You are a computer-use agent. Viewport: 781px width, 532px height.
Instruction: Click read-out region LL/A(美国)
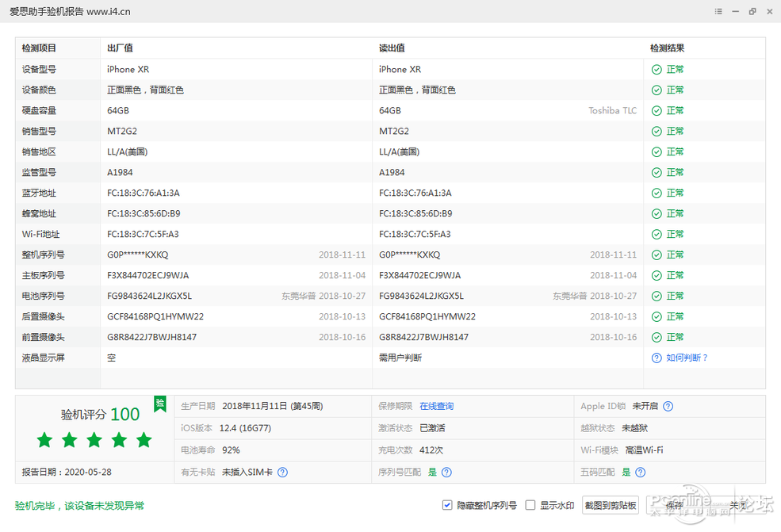point(399,152)
